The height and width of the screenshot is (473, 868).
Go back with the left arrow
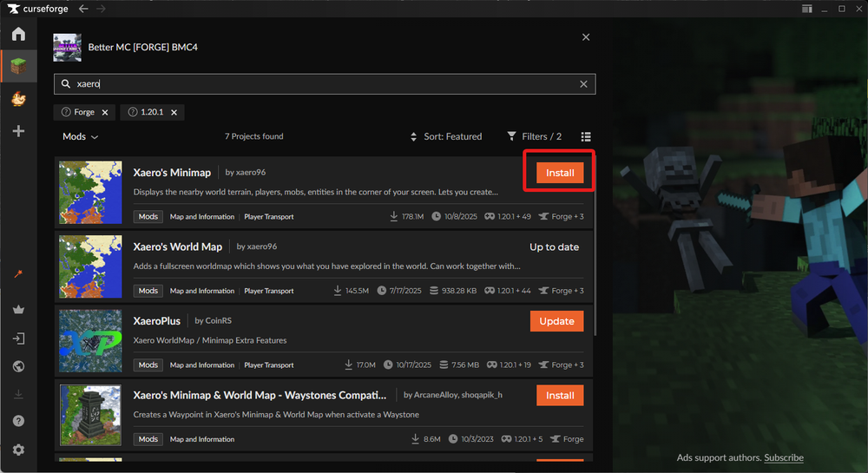click(83, 9)
